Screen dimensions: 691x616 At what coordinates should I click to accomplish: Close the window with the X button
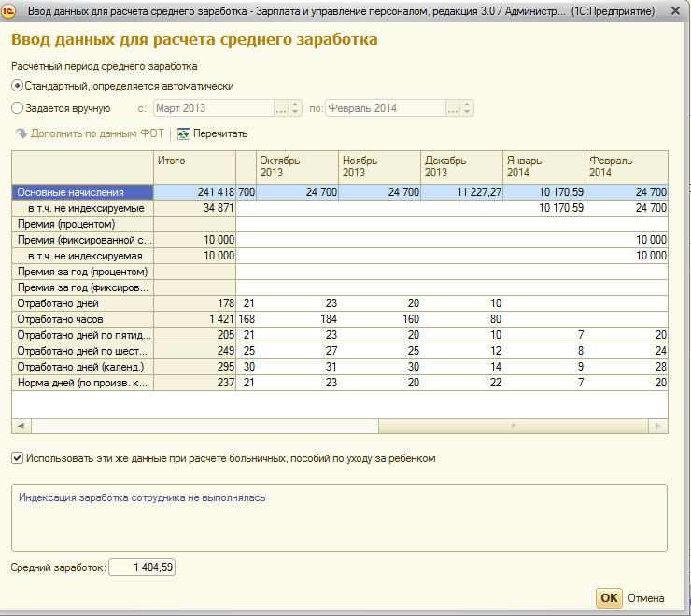pyautogui.click(x=675, y=10)
